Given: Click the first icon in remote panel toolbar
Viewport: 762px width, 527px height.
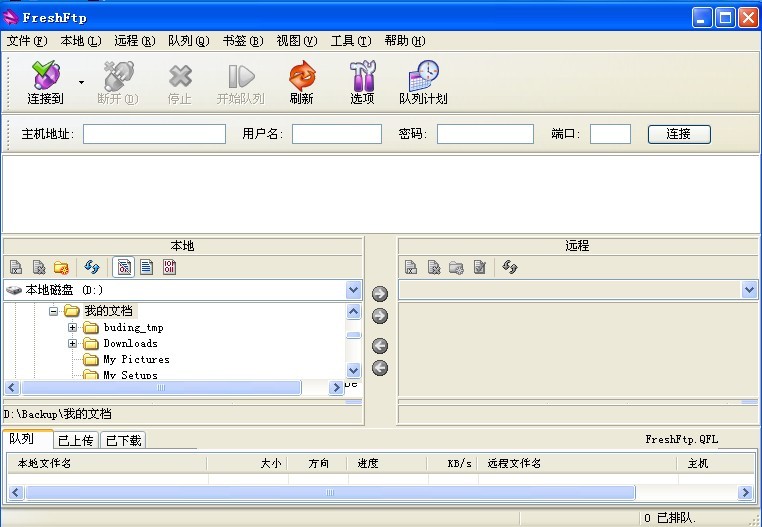Looking at the screenshot, I should (411, 267).
